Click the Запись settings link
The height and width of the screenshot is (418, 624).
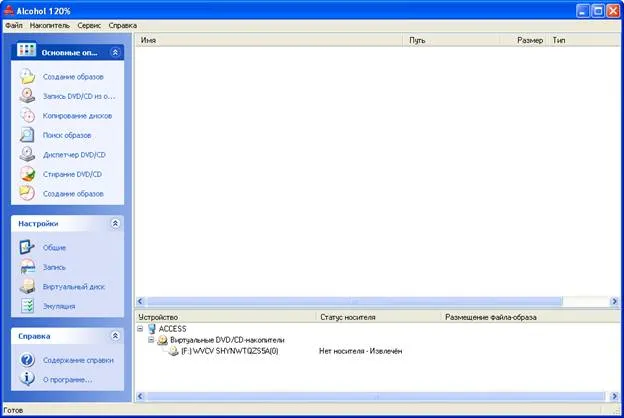click(54, 267)
